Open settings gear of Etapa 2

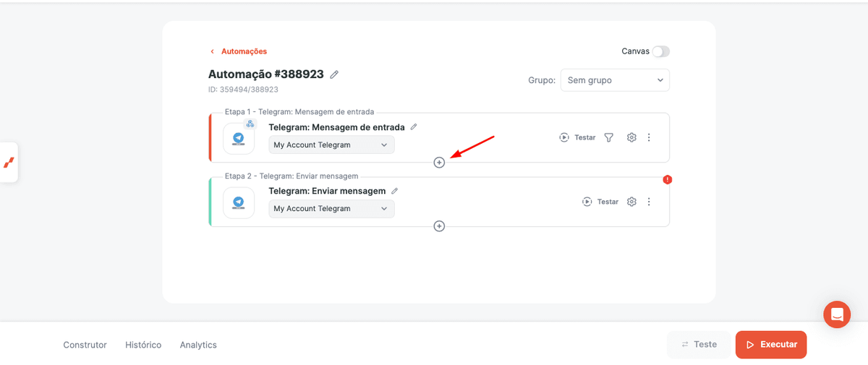tap(631, 202)
